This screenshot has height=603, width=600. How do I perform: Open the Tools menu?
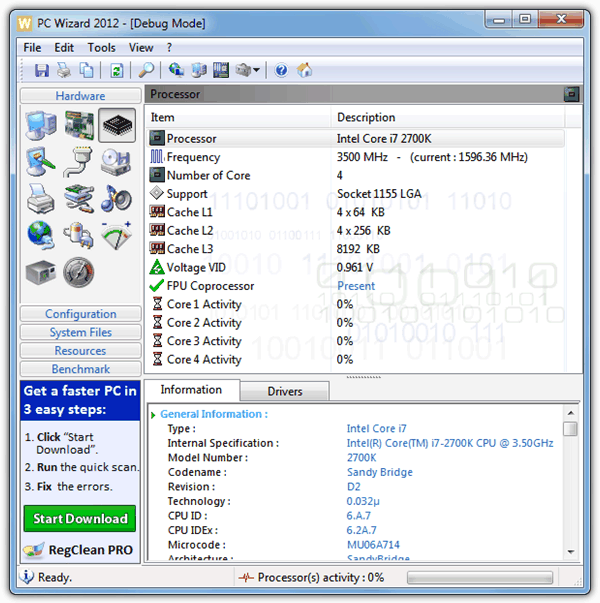[x=101, y=48]
